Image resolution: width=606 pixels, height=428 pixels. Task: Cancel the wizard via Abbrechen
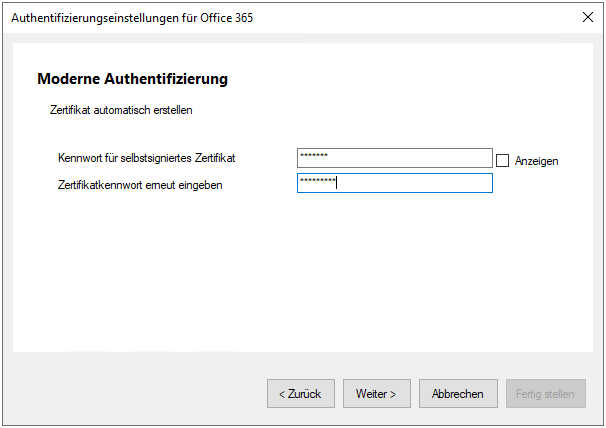click(x=458, y=394)
